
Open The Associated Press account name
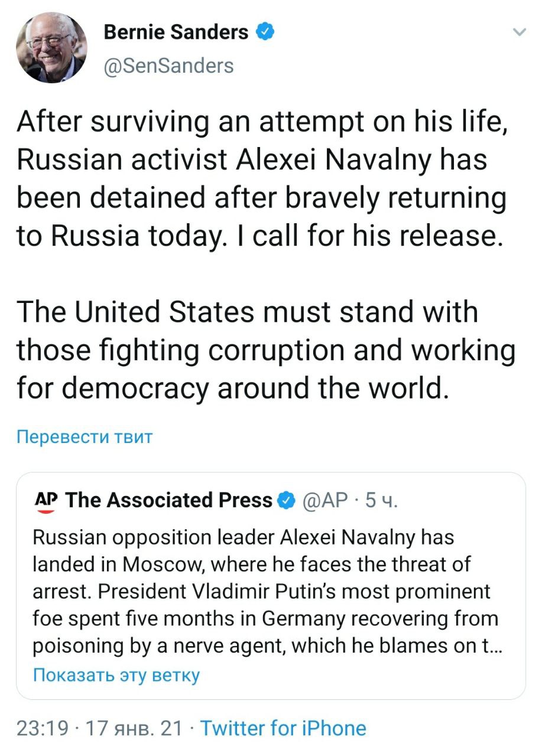pyautogui.click(x=168, y=501)
